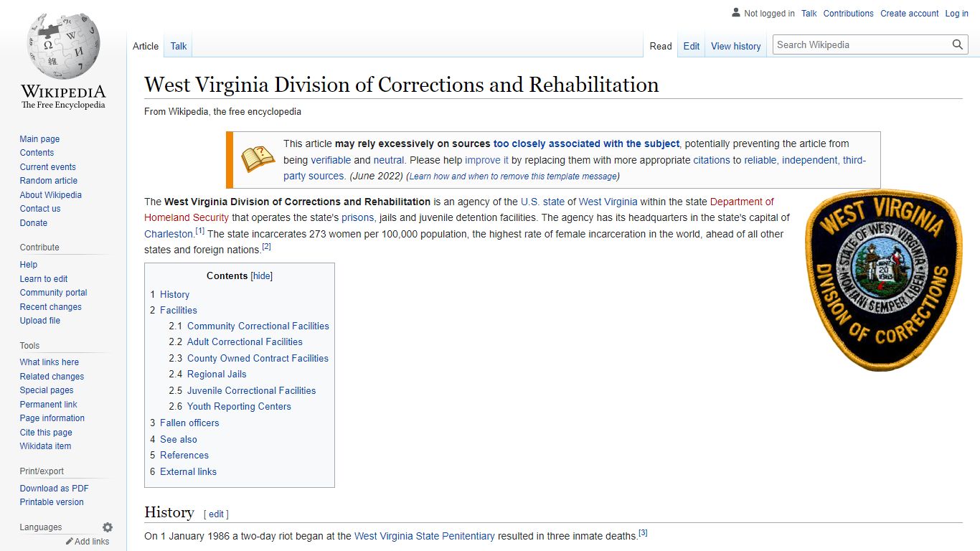Hide the Contents table
This screenshot has height=551, width=980.
[262, 276]
